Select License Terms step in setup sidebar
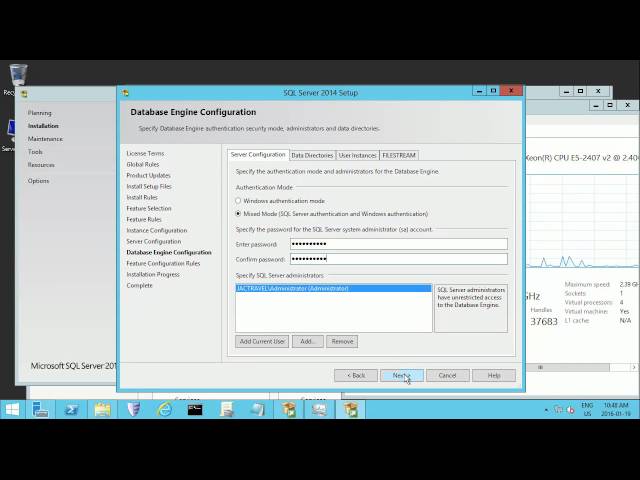This screenshot has width=640, height=480. point(145,153)
